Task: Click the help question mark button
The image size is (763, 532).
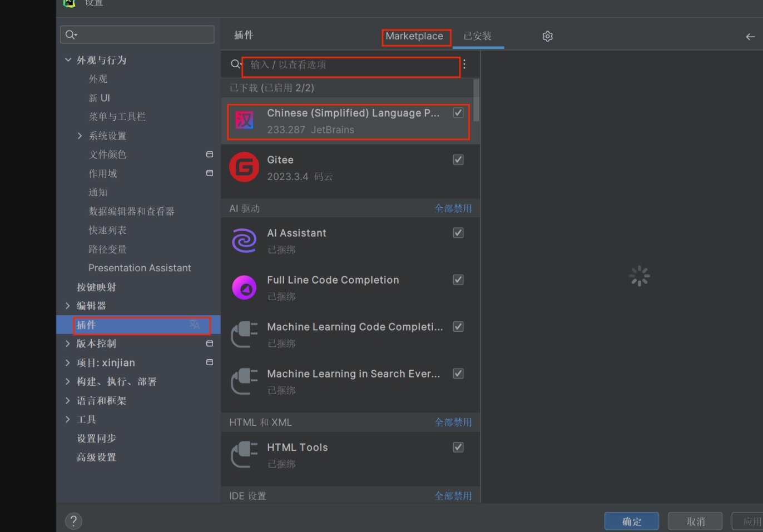Action: coord(73,521)
